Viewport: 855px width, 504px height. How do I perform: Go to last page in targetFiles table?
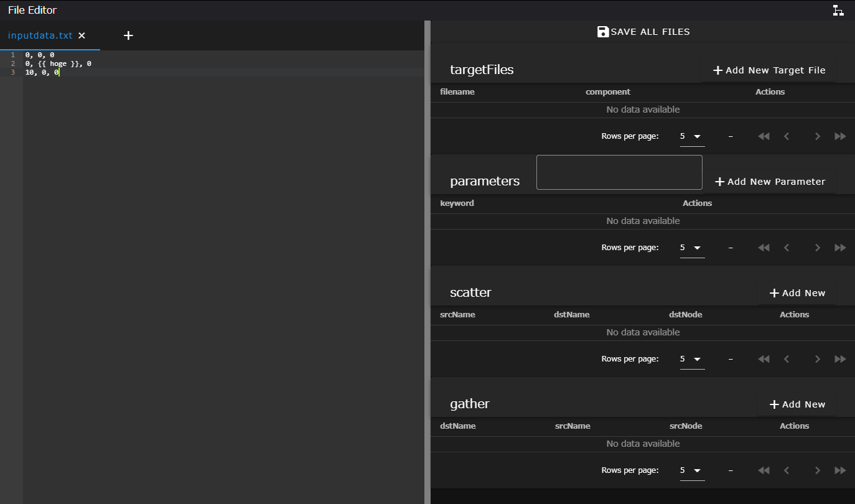[840, 136]
